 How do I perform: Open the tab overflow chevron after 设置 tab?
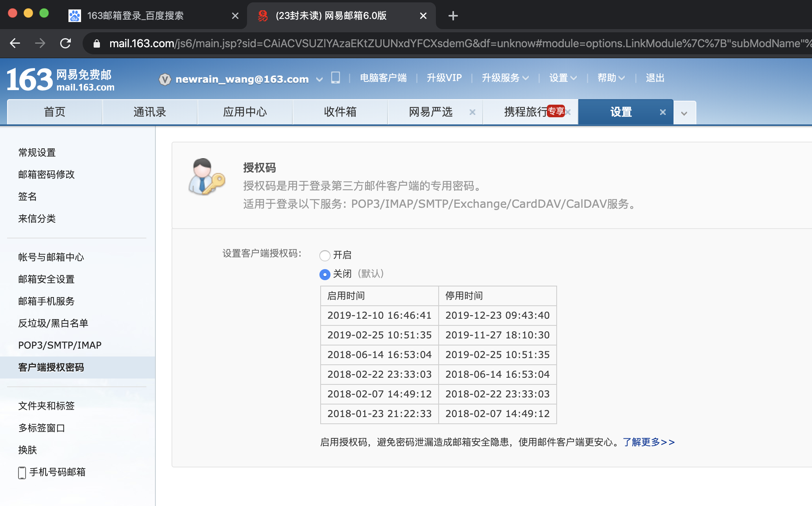point(685,113)
